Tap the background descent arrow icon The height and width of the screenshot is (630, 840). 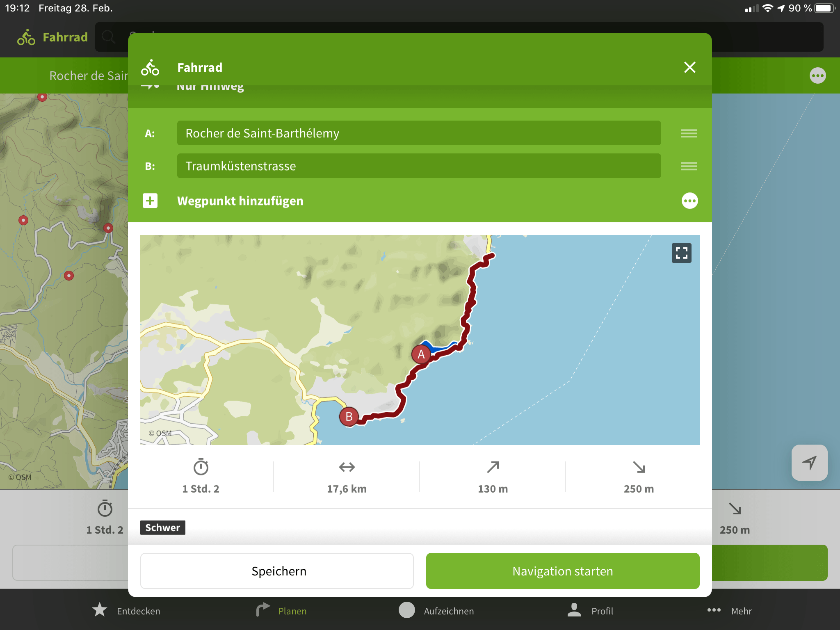click(735, 509)
